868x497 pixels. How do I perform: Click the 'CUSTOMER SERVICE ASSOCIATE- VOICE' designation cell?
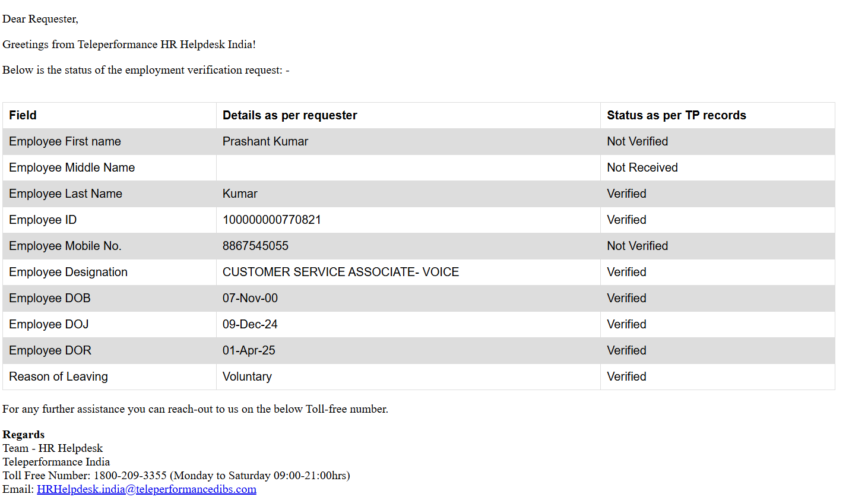tap(340, 272)
